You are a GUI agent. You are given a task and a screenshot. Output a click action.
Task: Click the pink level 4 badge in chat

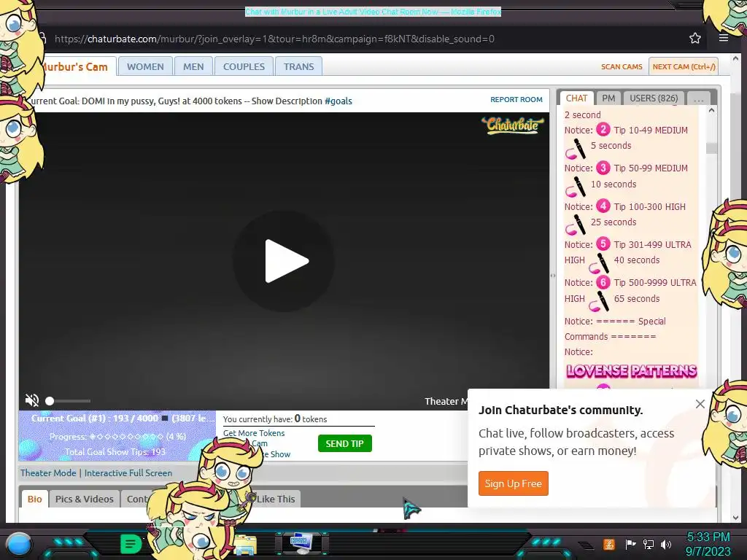click(x=603, y=206)
